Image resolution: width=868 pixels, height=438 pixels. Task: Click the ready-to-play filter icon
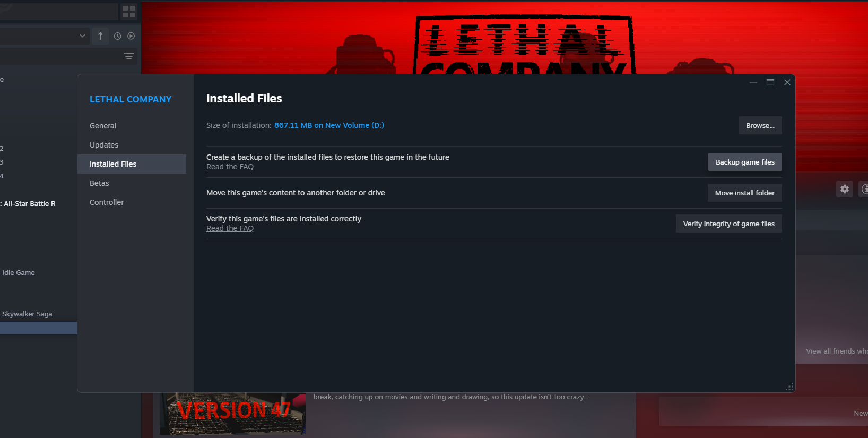[131, 36]
